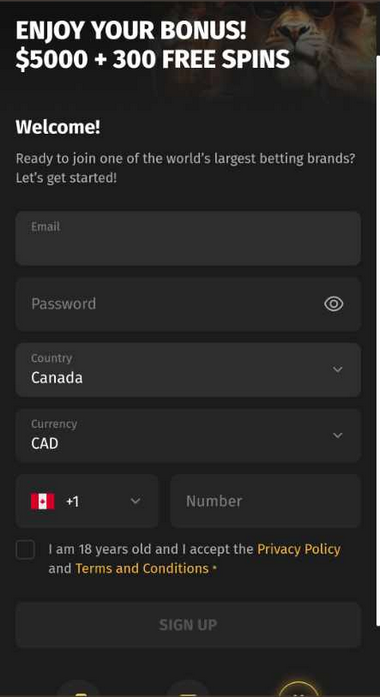This screenshot has width=380, height=697.
Task: Open the Terms and Conditions link
Action: tap(142, 569)
